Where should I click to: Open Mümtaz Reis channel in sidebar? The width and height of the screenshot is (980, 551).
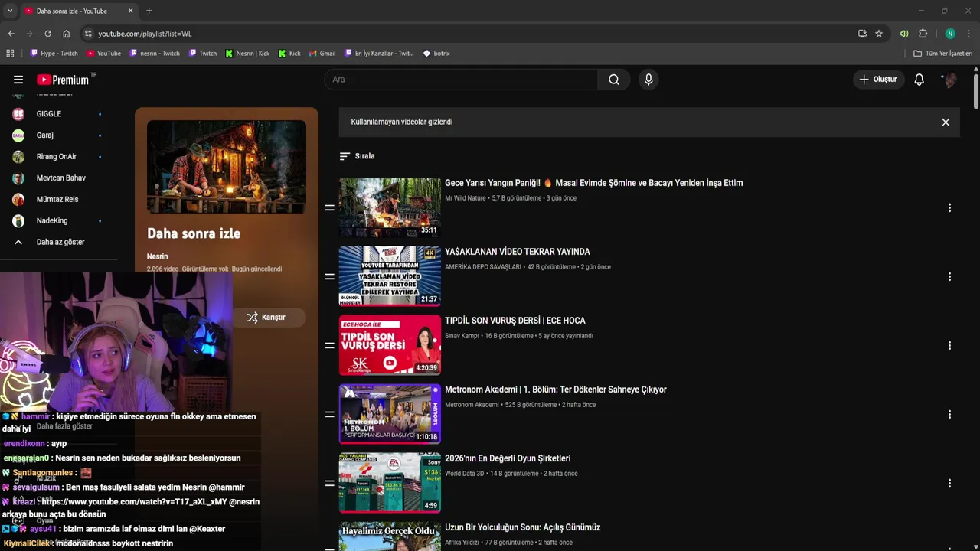[x=57, y=200]
